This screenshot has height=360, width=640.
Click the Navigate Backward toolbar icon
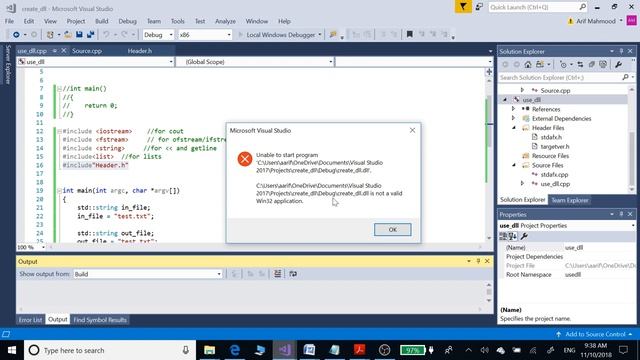tap(16, 35)
